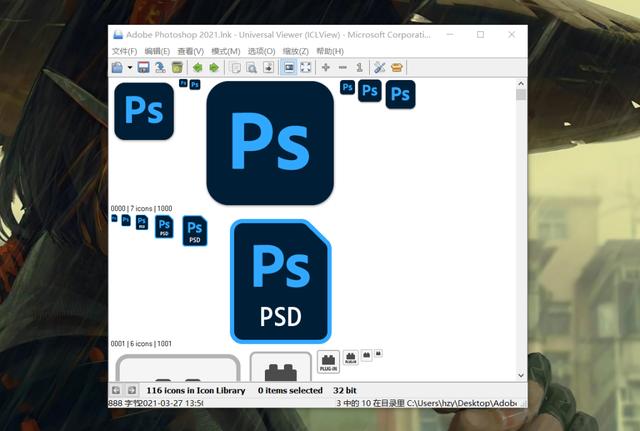This screenshot has height=431, width=640.
Task: Open the 模式(M) menu
Action: (226, 51)
